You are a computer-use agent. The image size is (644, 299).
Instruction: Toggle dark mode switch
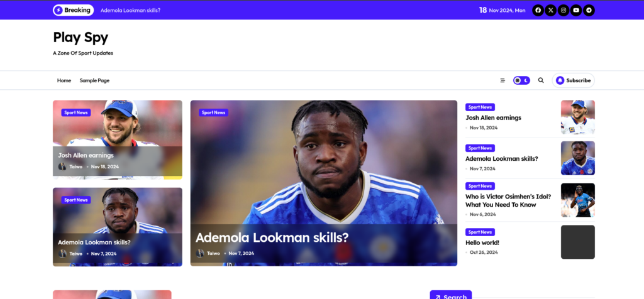pos(521,80)
